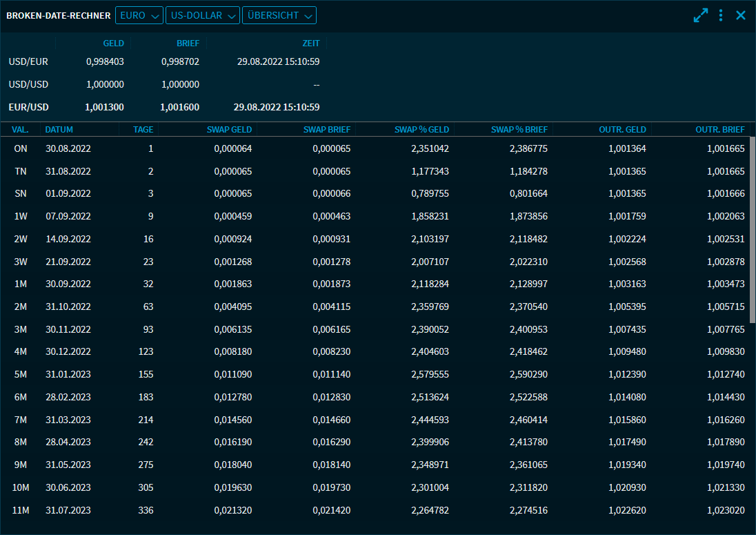Select the 6M tenor row
Screen dimensions: 756x535
372,397
